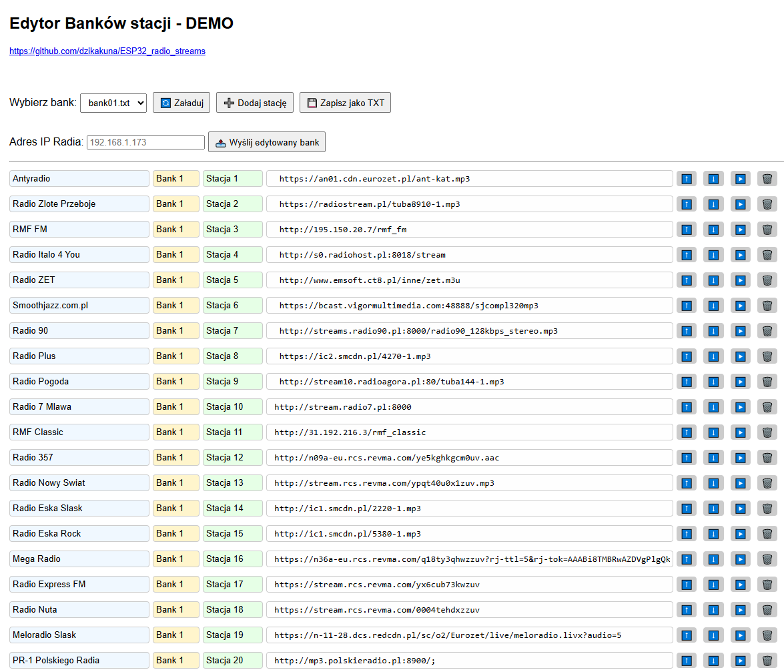The width and height of the screenshot is (784, 672).
Task: Move Smoothjazz.com.pl up
Action: click(x=687, y=306)
